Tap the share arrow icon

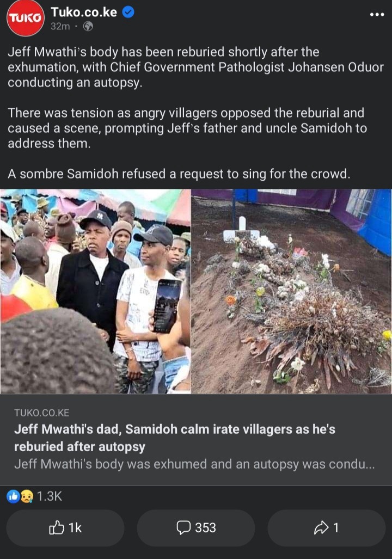[321, 527]
